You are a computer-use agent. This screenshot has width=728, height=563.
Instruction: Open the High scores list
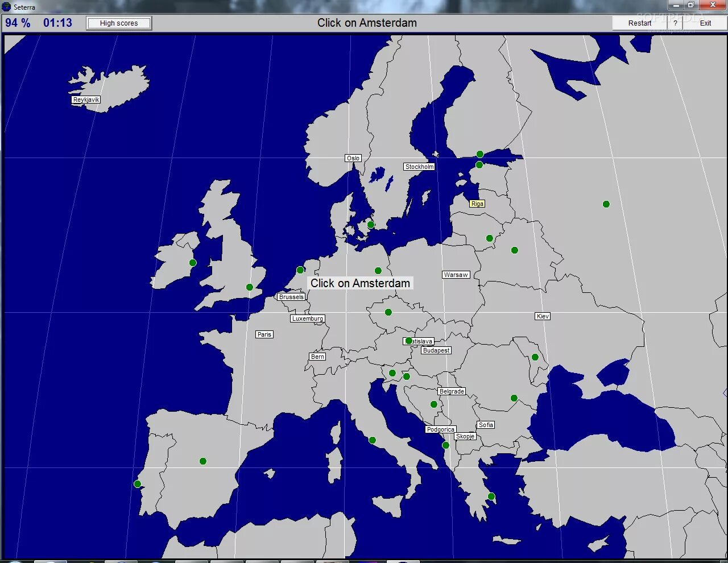(x=119, y=23)
